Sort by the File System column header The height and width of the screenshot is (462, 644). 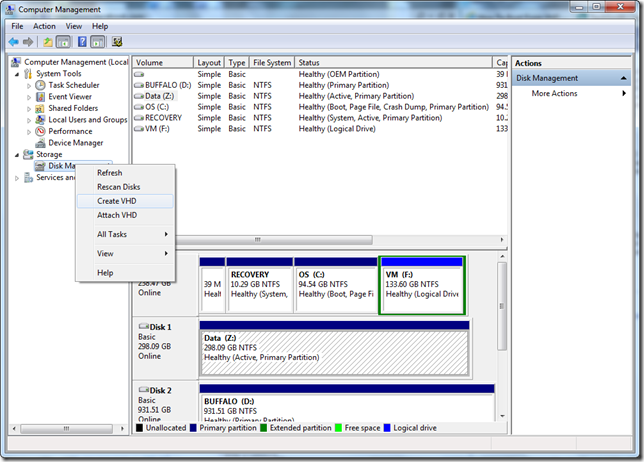coord(272,63)
